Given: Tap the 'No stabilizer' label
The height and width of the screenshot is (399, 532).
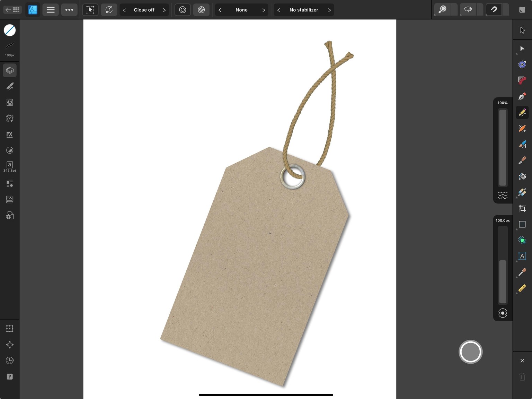Looking at the screenshot, I should click(x=304, y=10).
